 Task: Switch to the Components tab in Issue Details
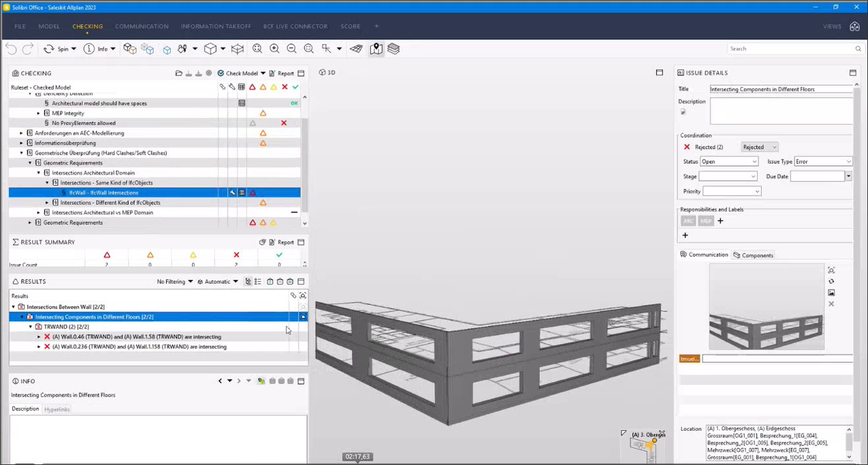click(x=754, y=255)
